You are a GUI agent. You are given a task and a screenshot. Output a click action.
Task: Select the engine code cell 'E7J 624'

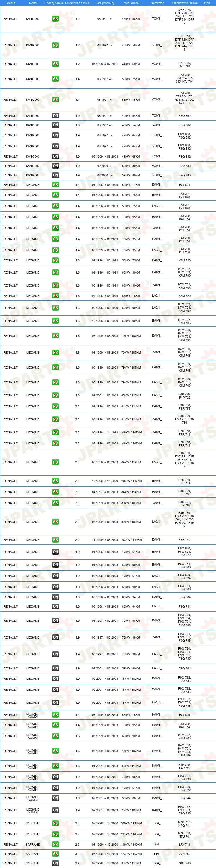[x=184, y=185]
